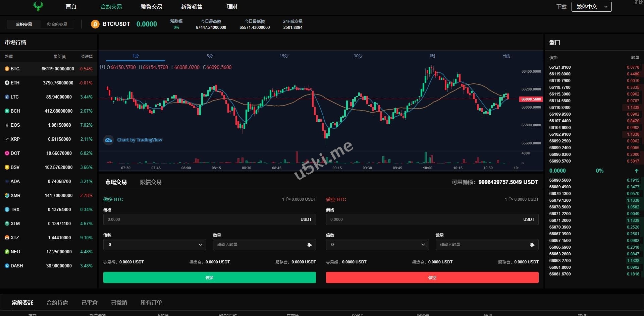Click the TradingView cloud logo icon

pos(108,140)
